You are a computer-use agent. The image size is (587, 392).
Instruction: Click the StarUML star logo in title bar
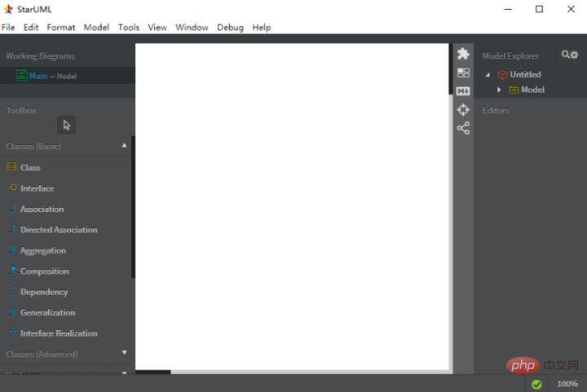8,9
